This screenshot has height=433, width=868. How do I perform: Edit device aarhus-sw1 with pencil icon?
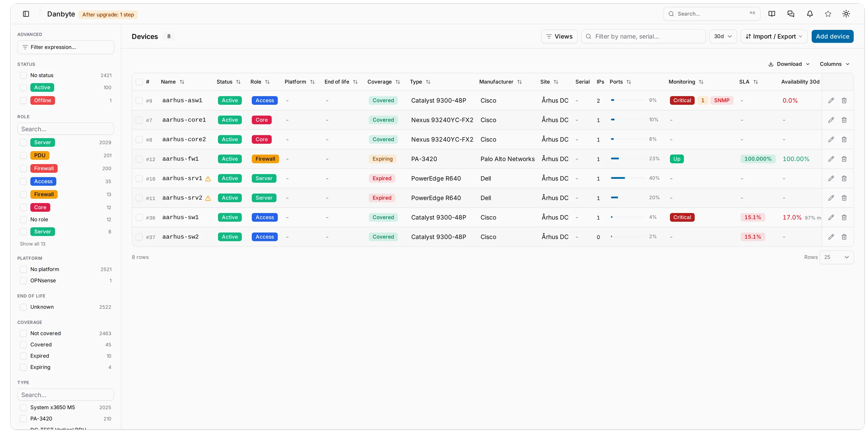[831, 217]
